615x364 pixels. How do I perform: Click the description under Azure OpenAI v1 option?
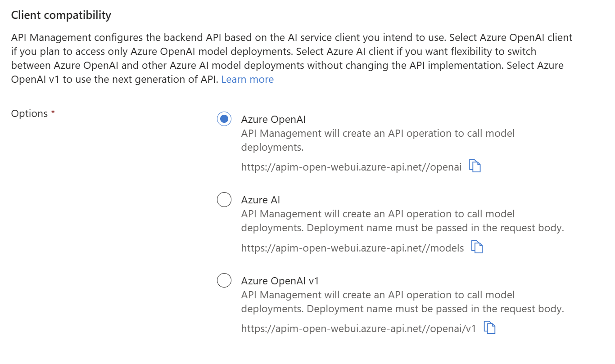pos(402,302)
